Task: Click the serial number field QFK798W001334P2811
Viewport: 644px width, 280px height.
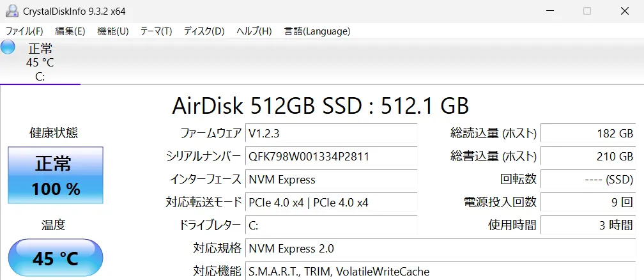Action: 332,156
